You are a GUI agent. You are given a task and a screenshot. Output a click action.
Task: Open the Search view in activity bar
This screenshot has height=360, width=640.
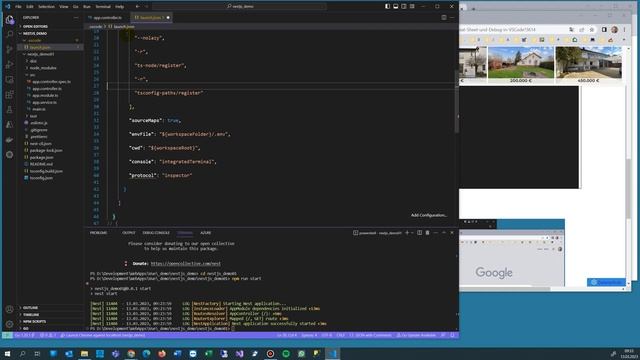9,34
